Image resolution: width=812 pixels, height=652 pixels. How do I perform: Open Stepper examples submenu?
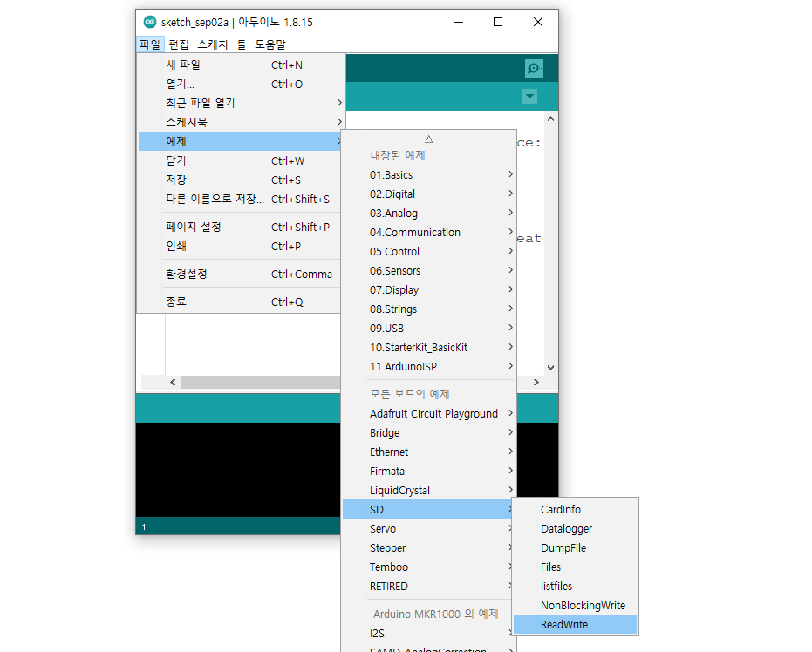click(429, 547)
